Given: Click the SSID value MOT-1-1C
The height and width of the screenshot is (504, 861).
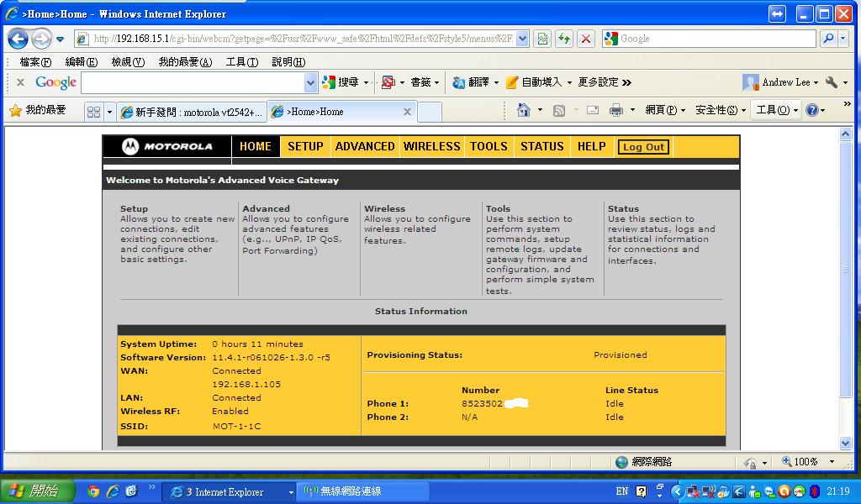Looking at the screenshot, I should [236, 426].
